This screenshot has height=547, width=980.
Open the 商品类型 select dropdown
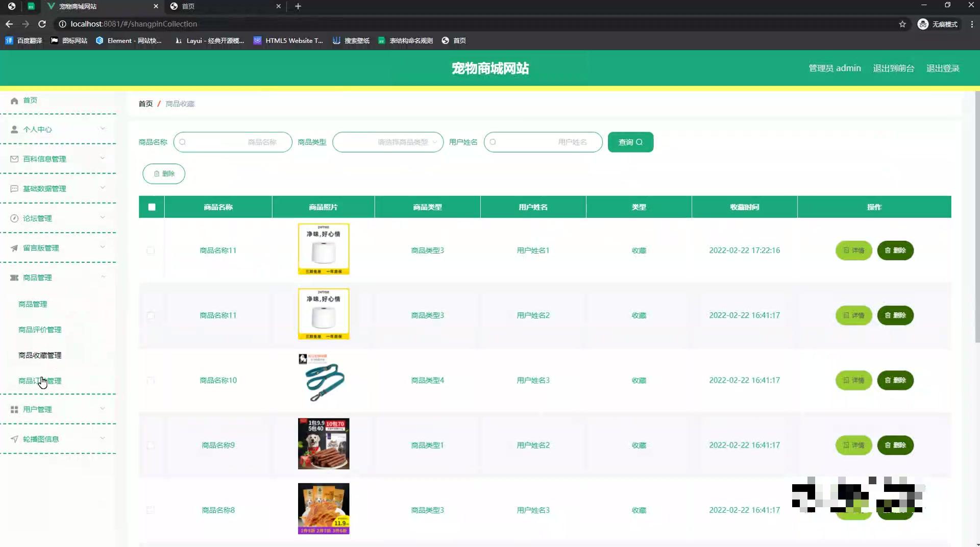click(388, 142)
